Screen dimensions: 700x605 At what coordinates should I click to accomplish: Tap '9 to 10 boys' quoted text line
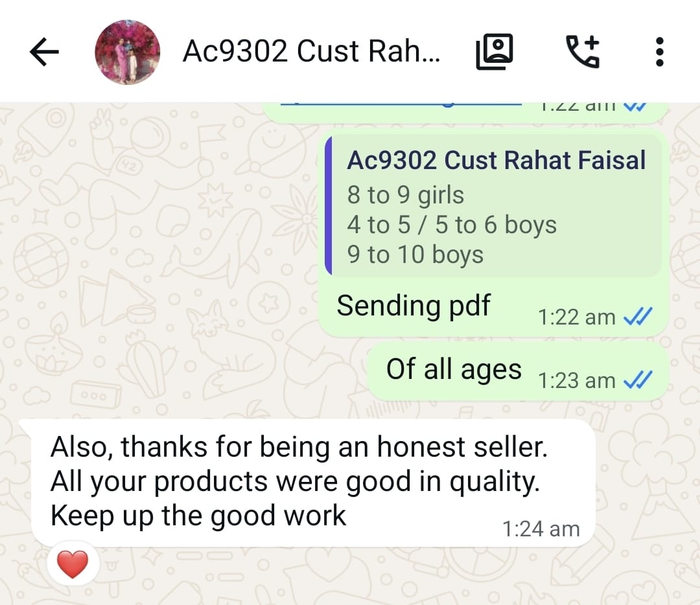415,255
